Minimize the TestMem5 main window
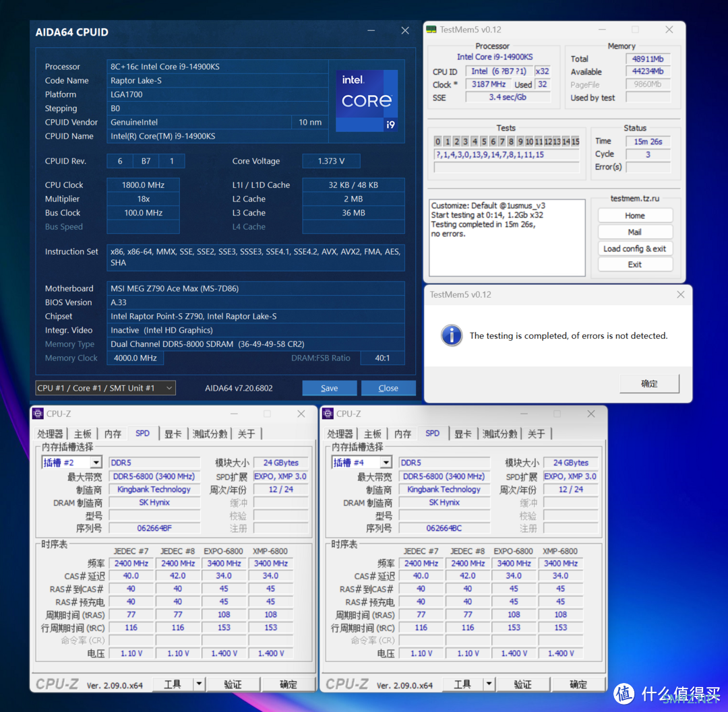 [602, 30]
